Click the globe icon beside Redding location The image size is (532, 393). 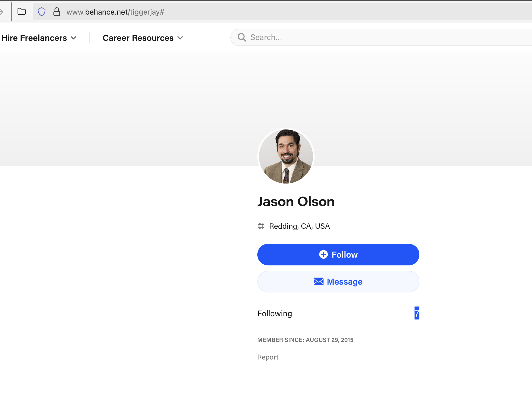pos(261,226)
